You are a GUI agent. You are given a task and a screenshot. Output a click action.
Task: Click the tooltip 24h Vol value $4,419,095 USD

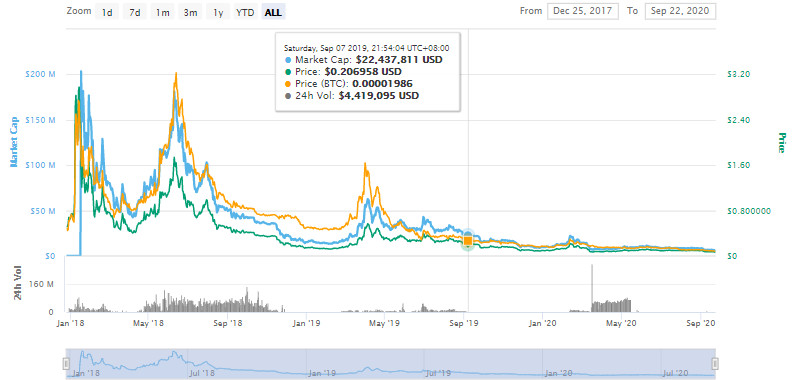pos(379,95)
